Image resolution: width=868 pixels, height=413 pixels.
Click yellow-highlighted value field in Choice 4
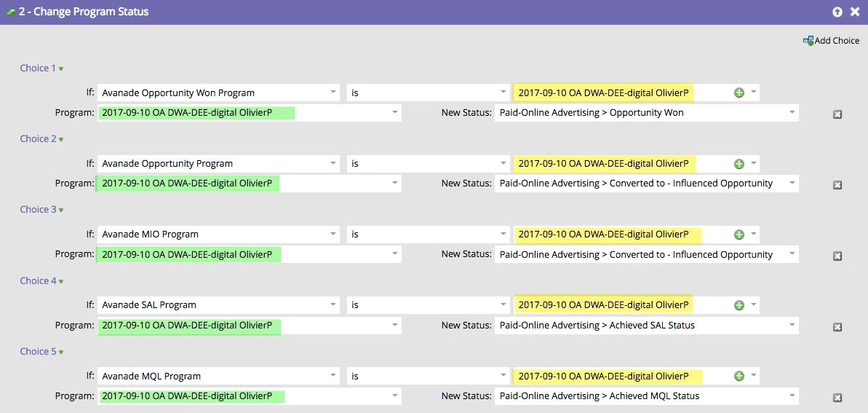pyautogui.click(x=603, y=305)
